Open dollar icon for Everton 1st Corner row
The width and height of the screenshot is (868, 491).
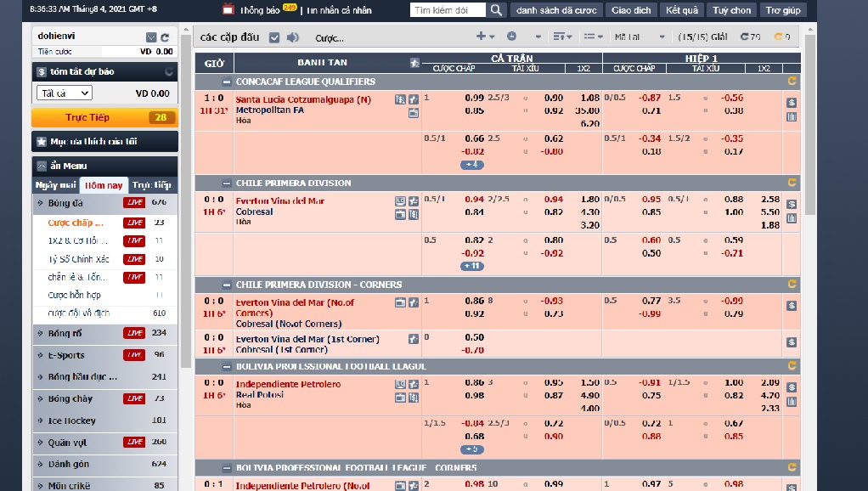click(x=792, y=342)
